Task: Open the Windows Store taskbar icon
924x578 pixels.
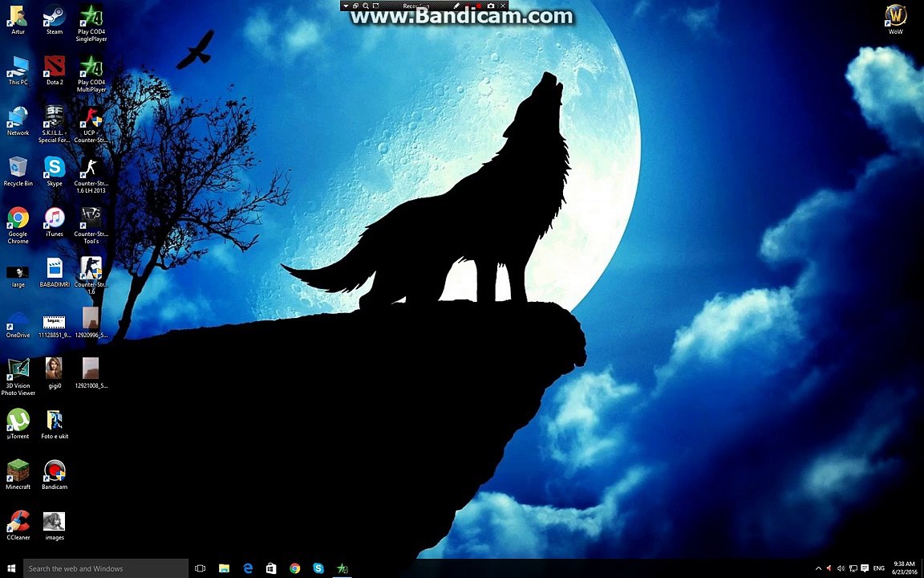Action: 271,568
